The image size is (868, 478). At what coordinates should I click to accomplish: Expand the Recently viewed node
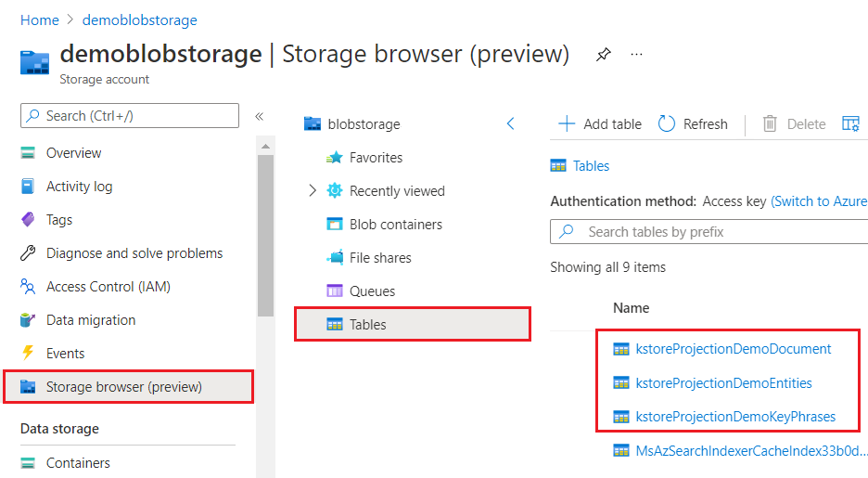[313, 191]
